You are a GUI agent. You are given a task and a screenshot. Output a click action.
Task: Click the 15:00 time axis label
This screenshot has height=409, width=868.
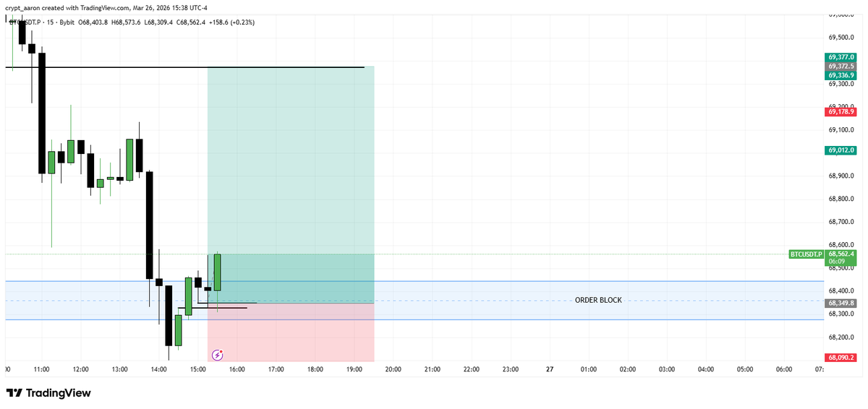[x=197, y=369]
